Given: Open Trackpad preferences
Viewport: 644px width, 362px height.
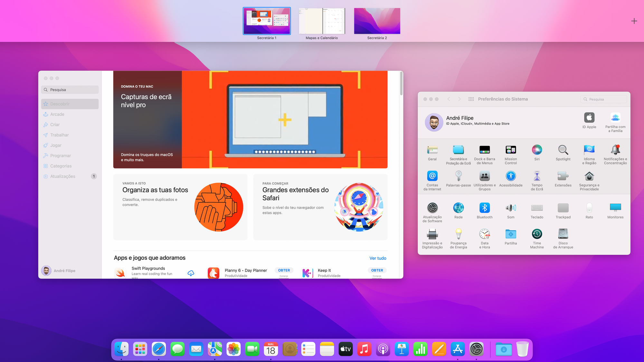Looking at the screenshot, I should click(x=563, y=211).
